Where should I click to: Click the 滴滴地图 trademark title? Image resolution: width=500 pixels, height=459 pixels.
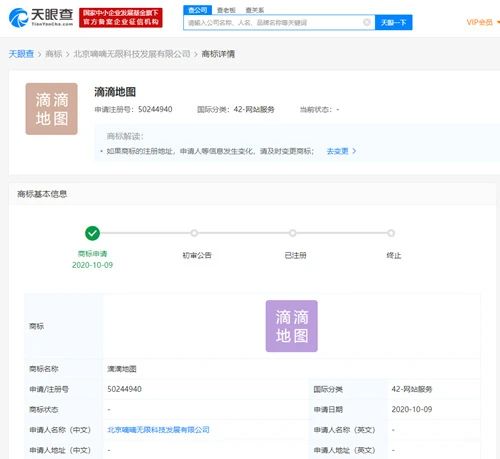115,92
